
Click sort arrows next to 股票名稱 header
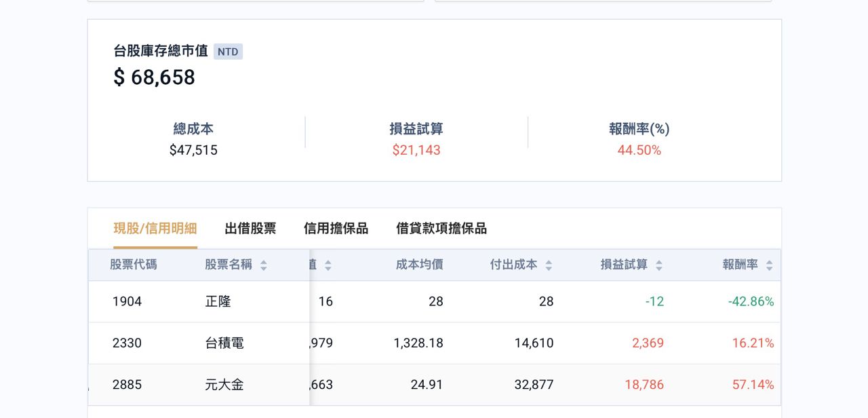tap(263, 265)
